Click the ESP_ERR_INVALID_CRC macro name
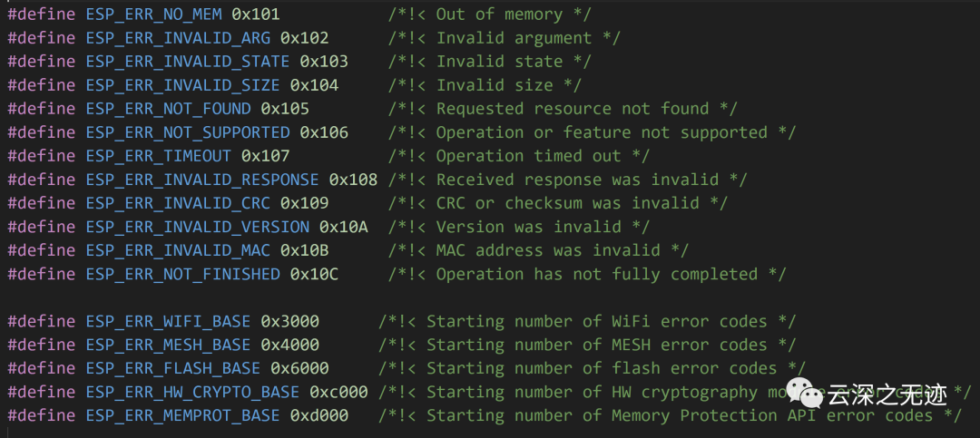This screenshot has width=980, height=438. click(x=178, y=203)
